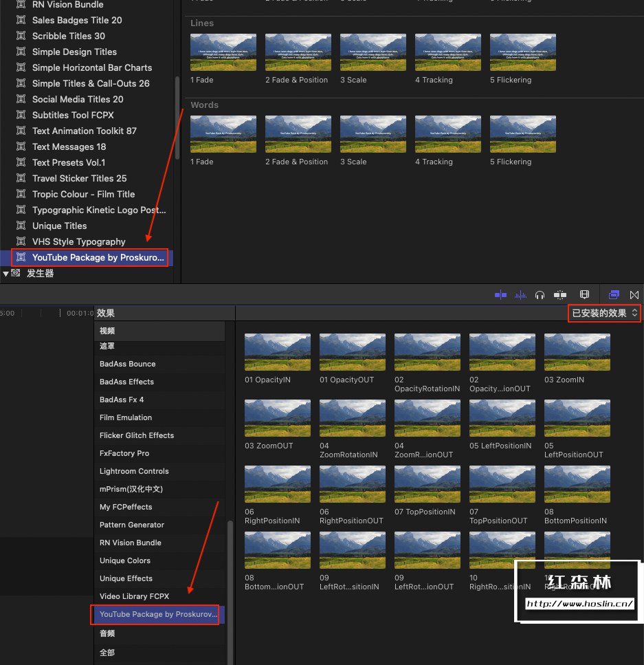Click icon beside Subtitles Tool FCPX
The height and width of the screenshot is (665, 644).
point(21,115)
